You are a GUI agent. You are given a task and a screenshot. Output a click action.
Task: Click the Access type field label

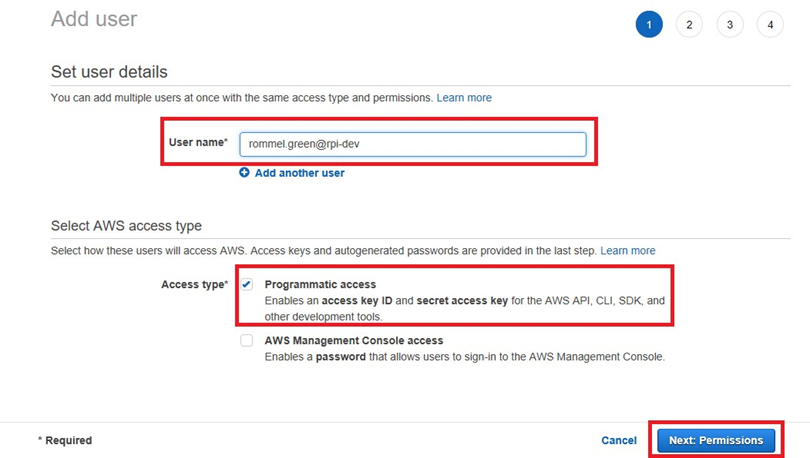pos(194,285)
